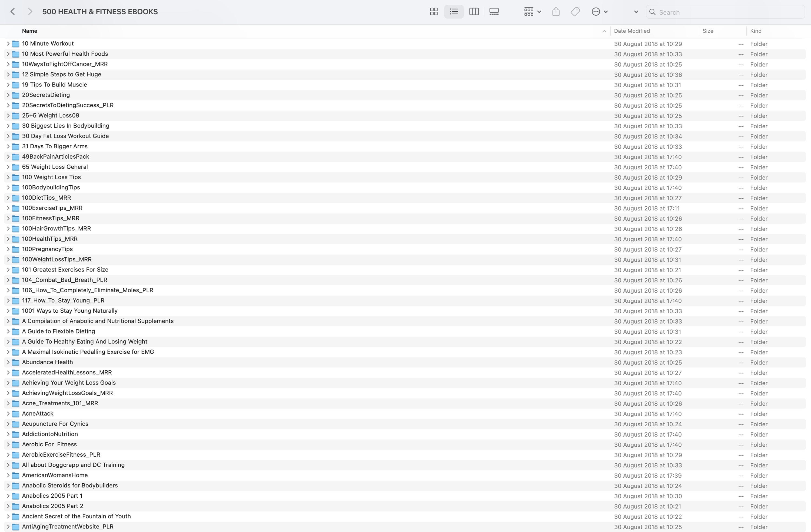This screenshot has width=811, height=532.
Task: Select the 49BackPainArticlesPack folder icon
Action: (x=16, y=157)
